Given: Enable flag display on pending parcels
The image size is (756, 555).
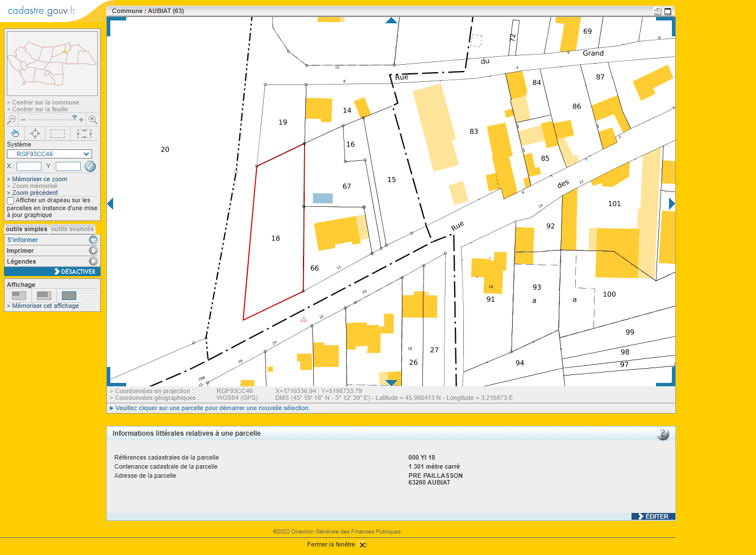Looking at the screenshot, I should tap(10, 201).
